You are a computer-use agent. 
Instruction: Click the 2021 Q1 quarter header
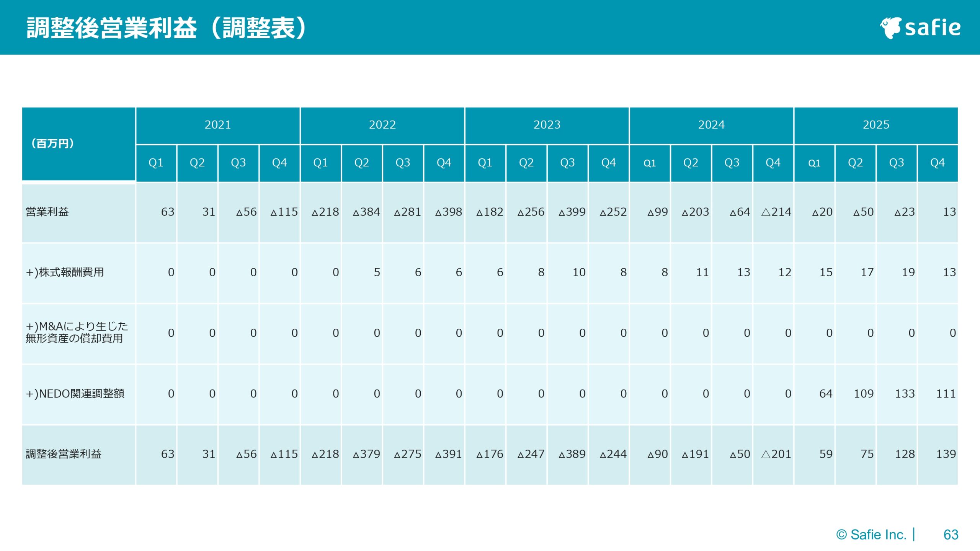click(156, 163)
